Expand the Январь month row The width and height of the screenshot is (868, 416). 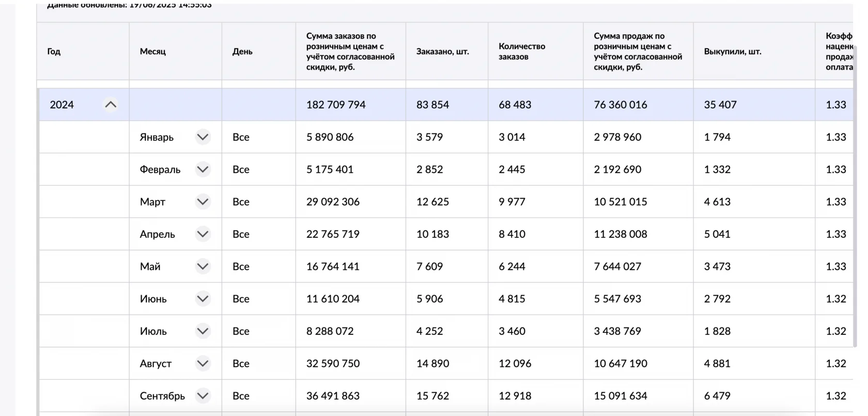pos(203,137)
